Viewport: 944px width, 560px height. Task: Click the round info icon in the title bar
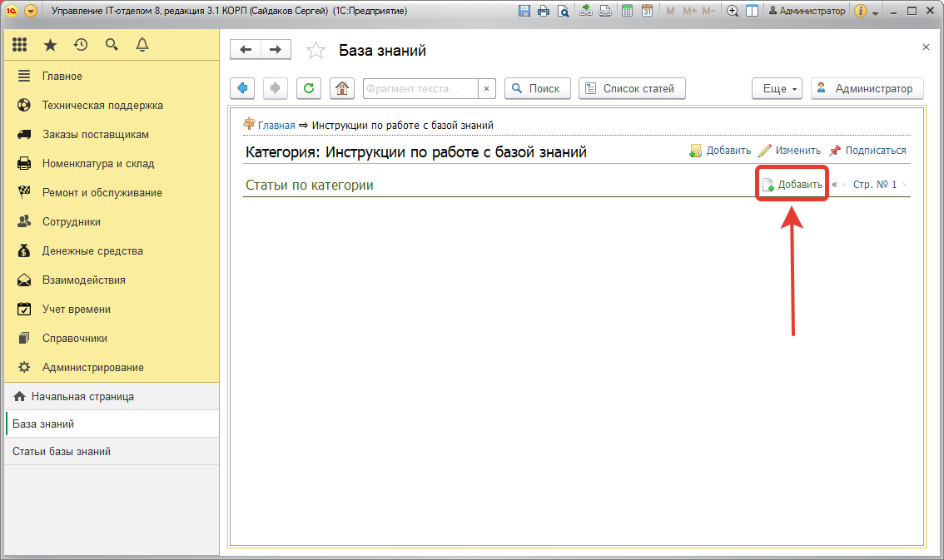(861, 11)
